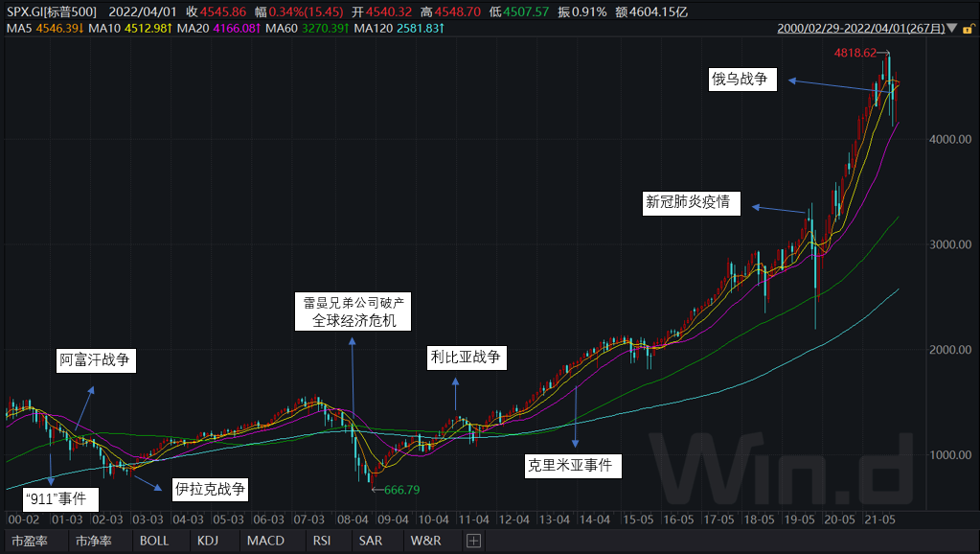Switch to the 市盈率 indicator tab
The image size is (980, 554).
click(x=29, y=541)
